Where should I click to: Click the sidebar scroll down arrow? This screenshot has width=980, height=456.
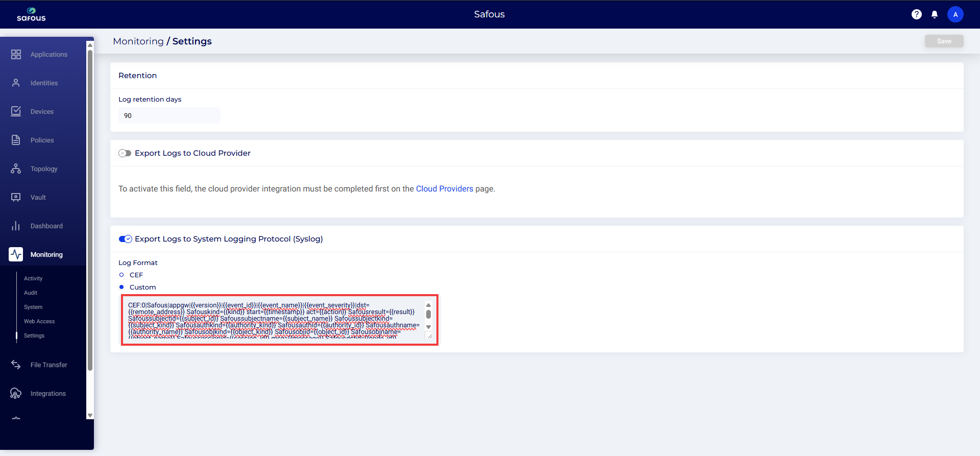tap(90, 415)
